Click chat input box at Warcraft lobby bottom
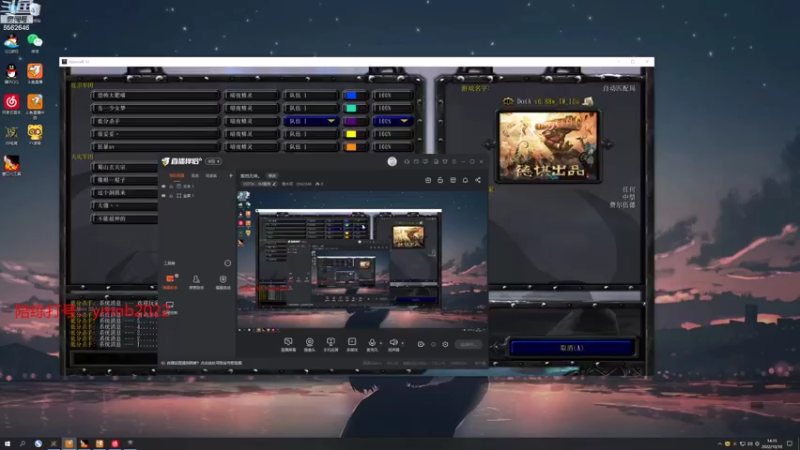This screenshot has width=800, height=450. point(114,358)
